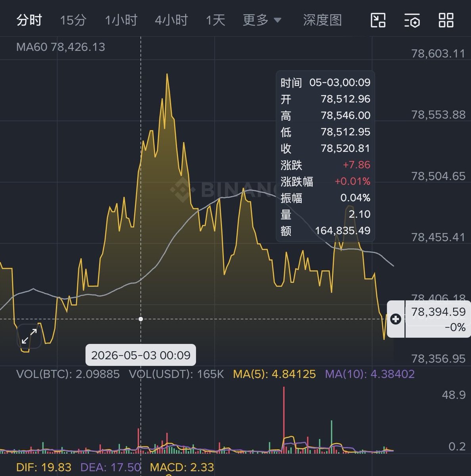Click the 78,553.88 price axis label

click(x=438, y=115)
